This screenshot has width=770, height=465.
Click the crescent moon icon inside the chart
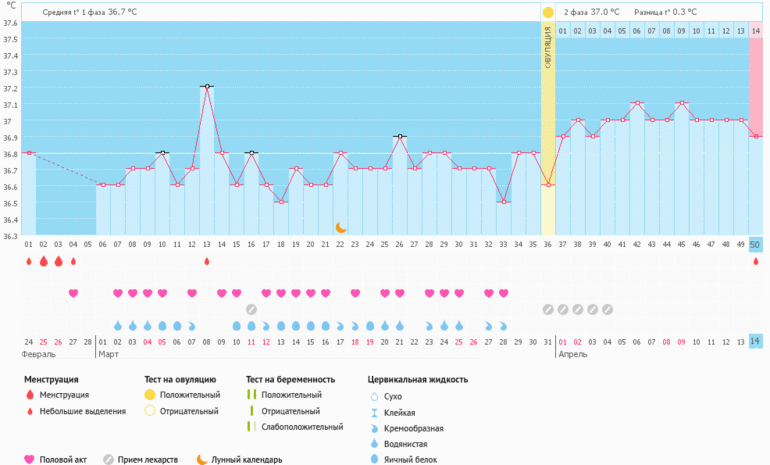tap(341, 227)
